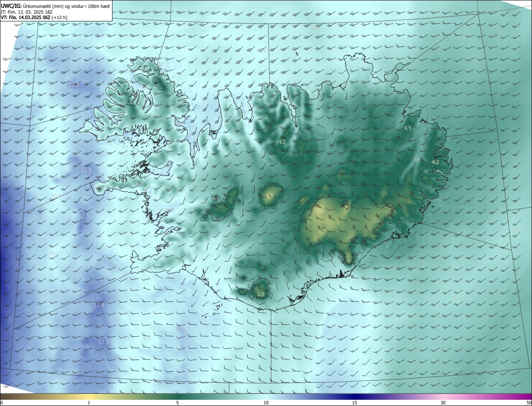The height and width of the screenshot is (406, 532).
Task: Click the 6.8 value label on the map
Action: tap(140, 183)
